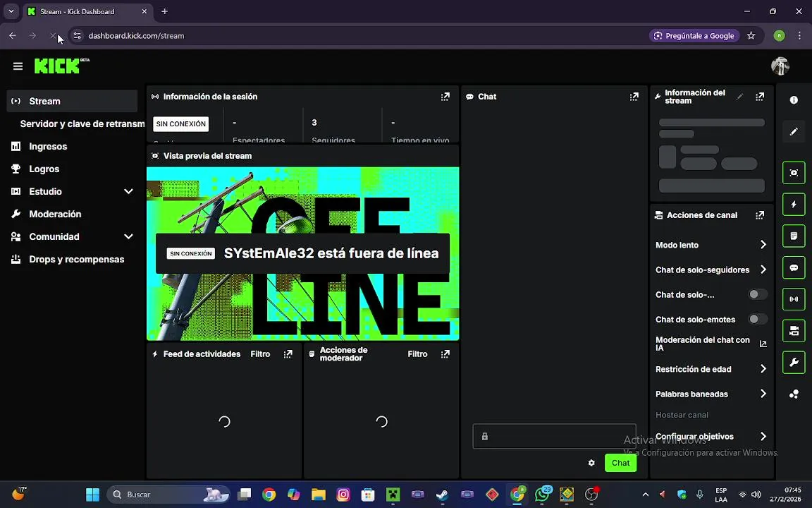The image size is (812, 508).
Task: Open the user profile avatar menu
Action: coord(780,66)
